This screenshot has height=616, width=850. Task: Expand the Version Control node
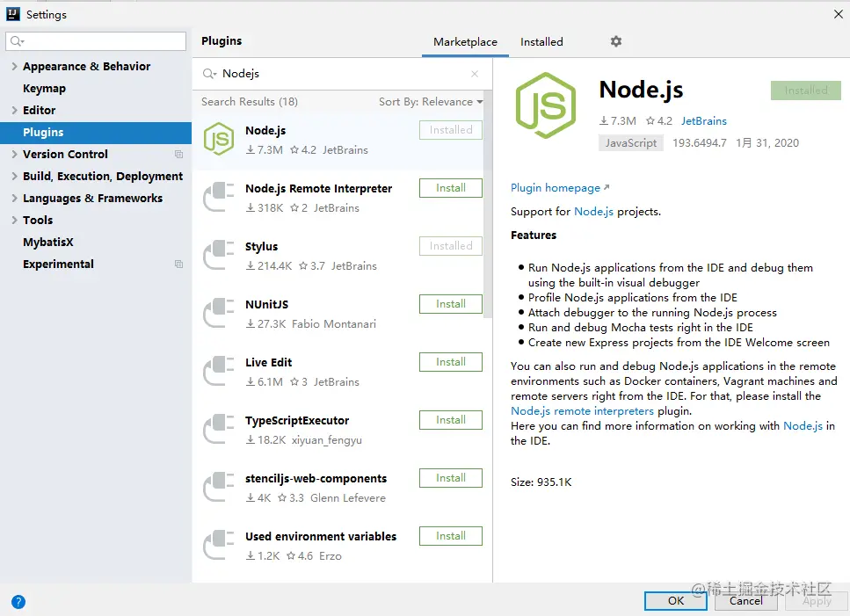(15, 154)
